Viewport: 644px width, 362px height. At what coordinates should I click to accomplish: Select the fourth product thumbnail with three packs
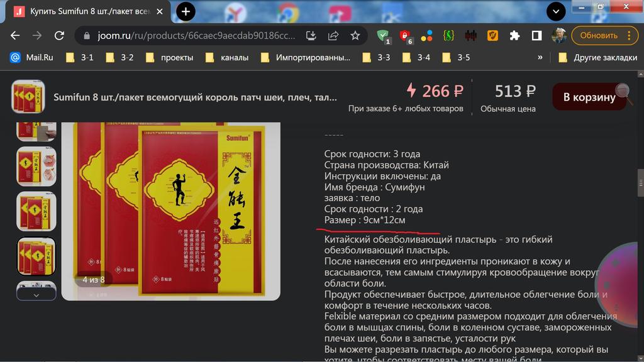coord(36,256)
